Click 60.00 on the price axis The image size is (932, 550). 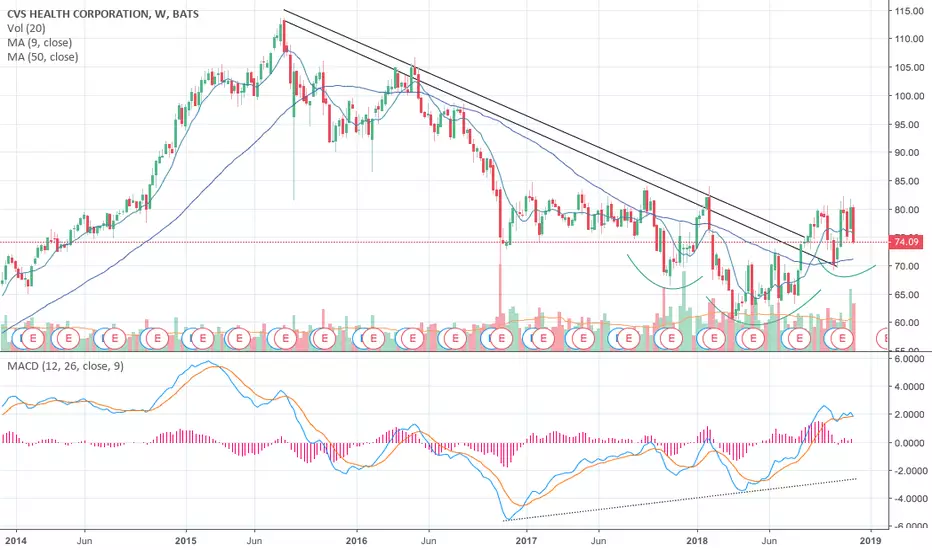[x=909, y=323]
